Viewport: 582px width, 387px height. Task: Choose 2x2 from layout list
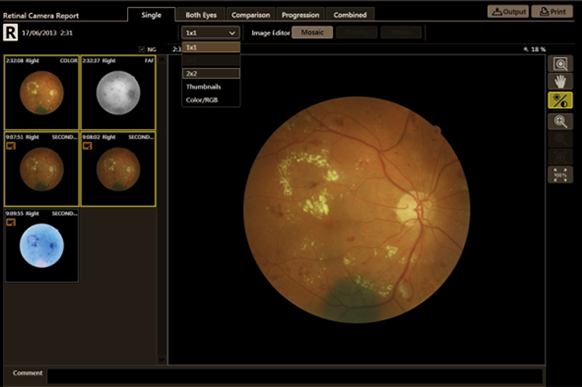point(211,73)
